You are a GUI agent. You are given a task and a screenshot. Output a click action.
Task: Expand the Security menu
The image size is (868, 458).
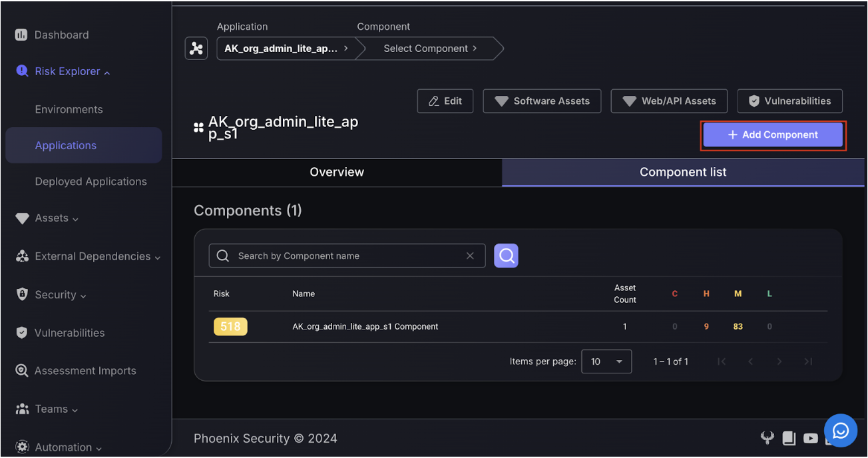point(83,296)
